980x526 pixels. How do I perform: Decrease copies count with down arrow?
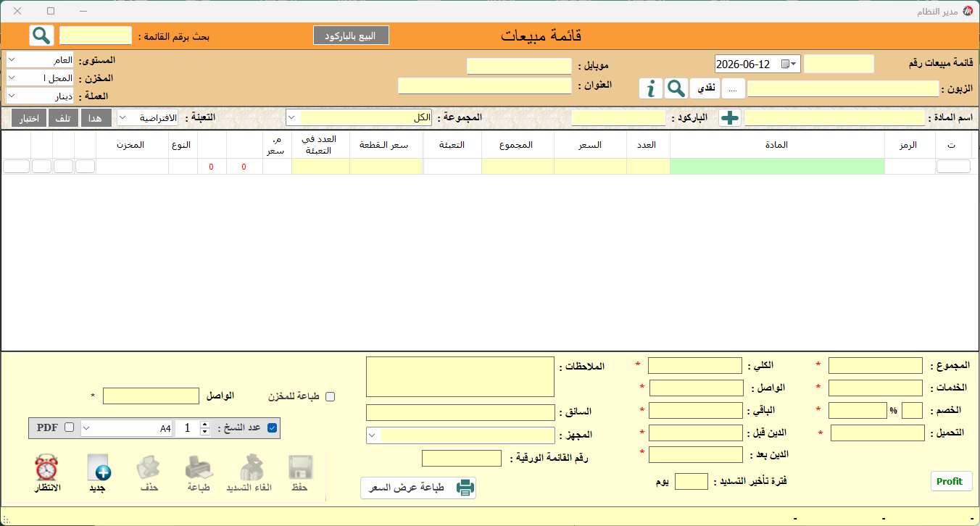pyautogui.click(x=205, y=432)
